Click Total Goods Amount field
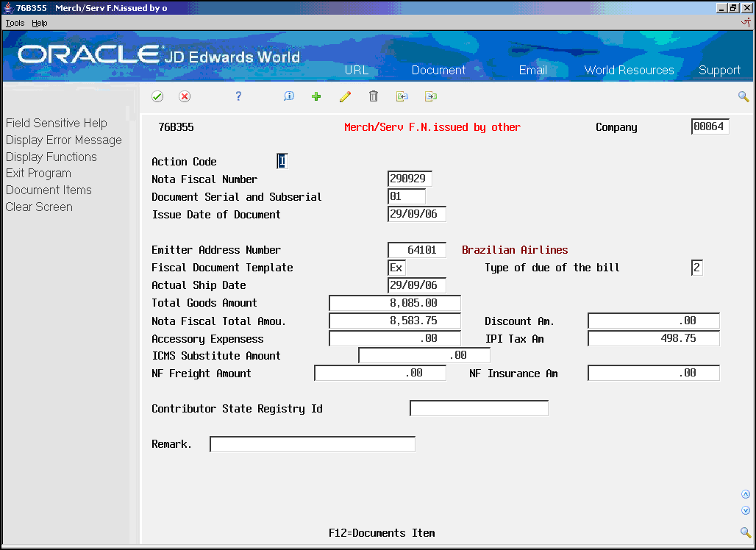 [394, 303]
